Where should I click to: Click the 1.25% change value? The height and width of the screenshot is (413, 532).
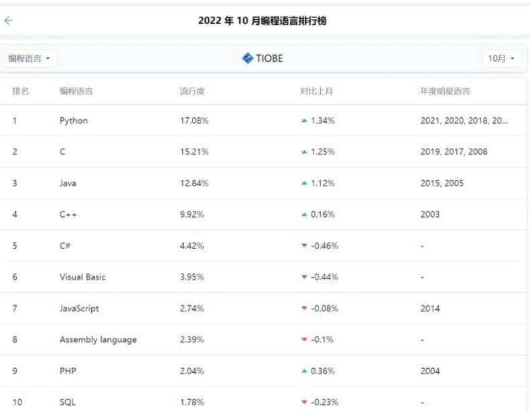[x=323, y=151]
